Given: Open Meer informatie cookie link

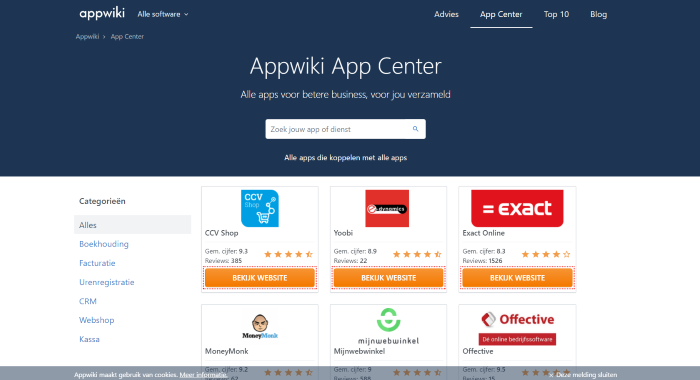Looking at the screenshot, I should point(204,375).
